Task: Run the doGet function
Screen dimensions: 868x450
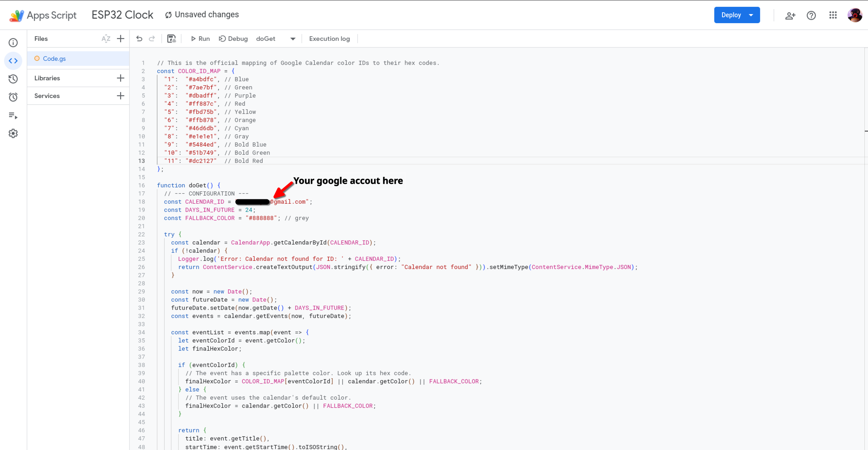Action: (200, 39)
